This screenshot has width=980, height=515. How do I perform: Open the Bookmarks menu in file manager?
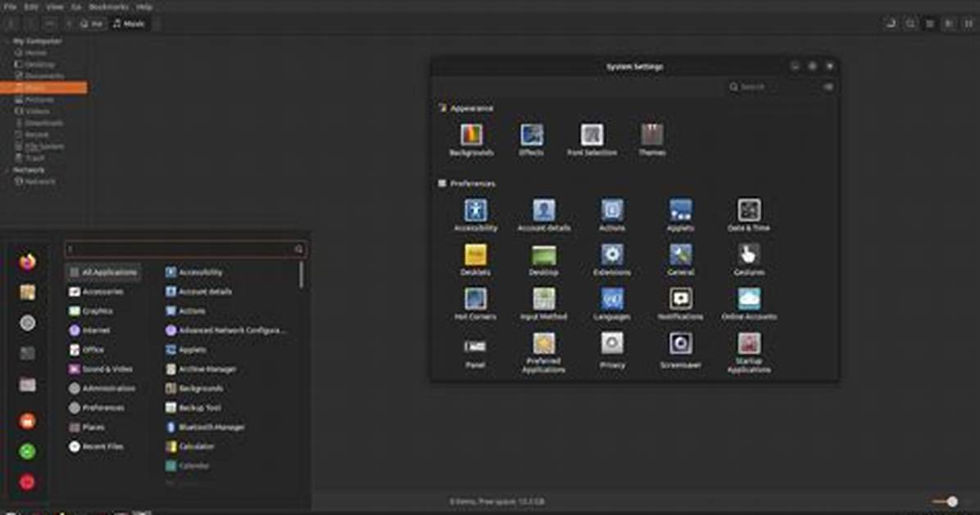[x=109, y=7]
